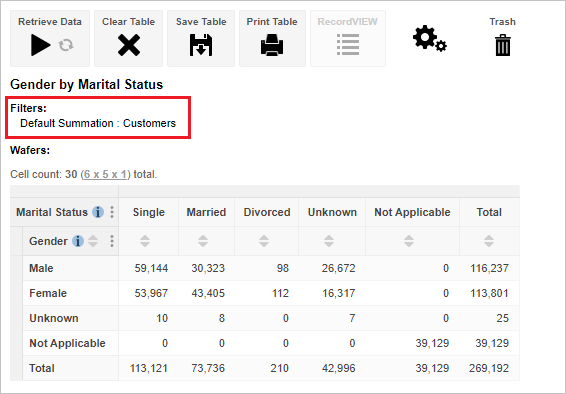Click cell value 30,323
This screenshot has height=394, width=566.
tap(208, 268)
